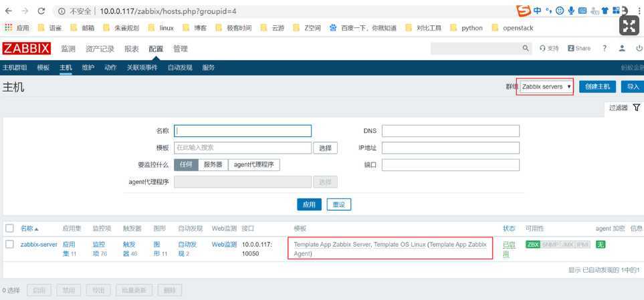Screen dimensions: 644x300
Task: Click the site info not-secure icon
Action: tap(62, 11)
